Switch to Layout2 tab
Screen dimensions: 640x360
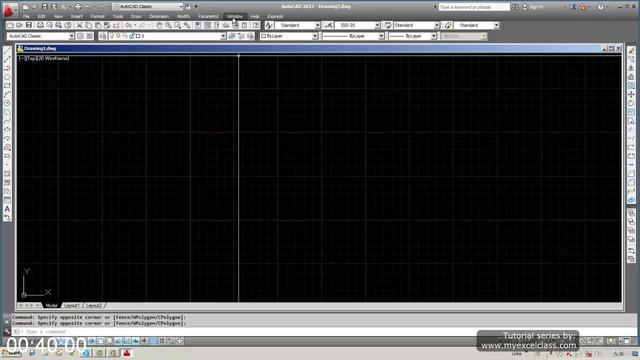(x=94, y=305)
